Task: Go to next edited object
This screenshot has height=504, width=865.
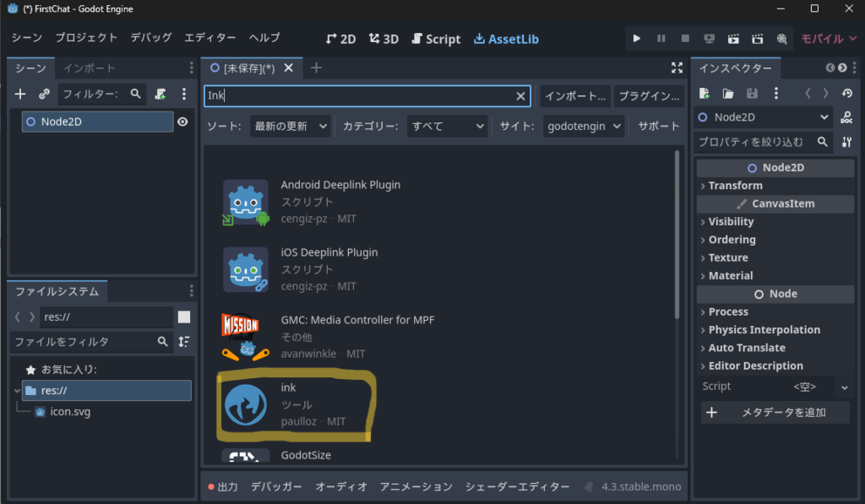Action: point(826,94)
